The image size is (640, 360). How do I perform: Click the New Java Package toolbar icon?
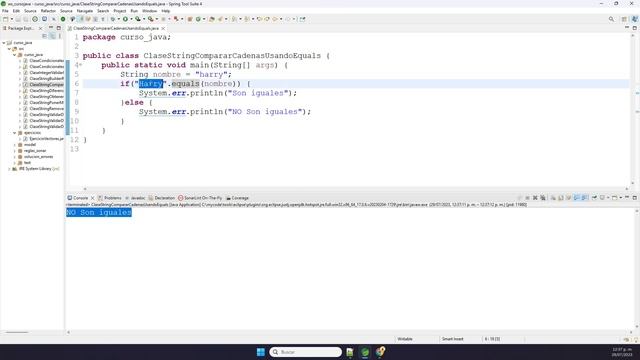tap(190, 19)
